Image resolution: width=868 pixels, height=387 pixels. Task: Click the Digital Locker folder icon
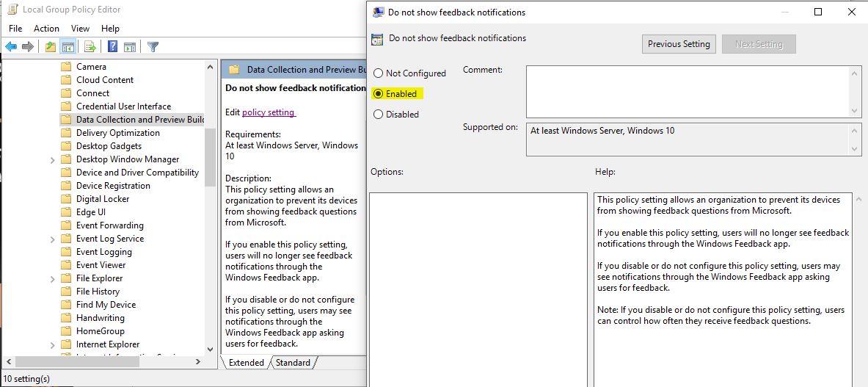[x=67, y=199]
